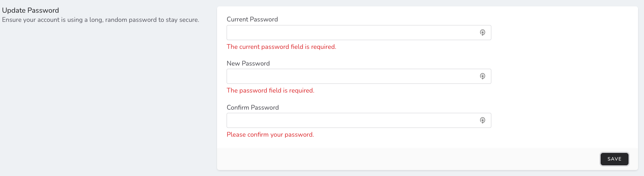Click the password generator icon in Current Password

point(482,33)
